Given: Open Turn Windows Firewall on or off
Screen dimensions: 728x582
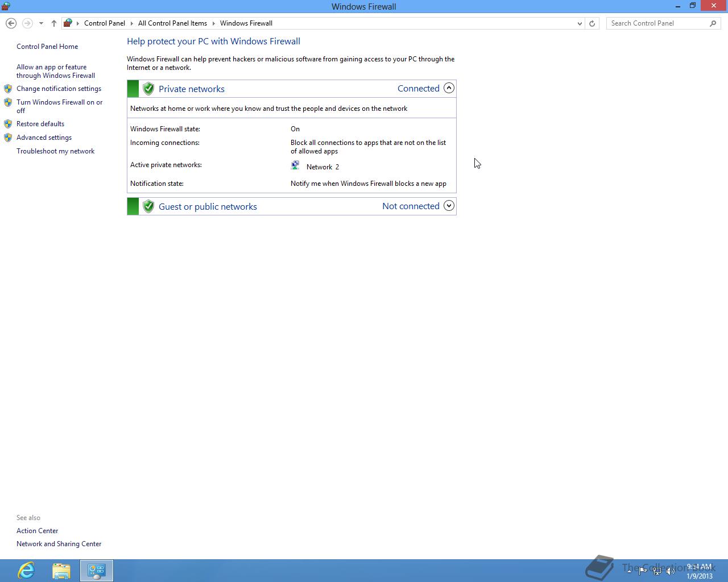Looking at the screenshot, I should point(60,106).
